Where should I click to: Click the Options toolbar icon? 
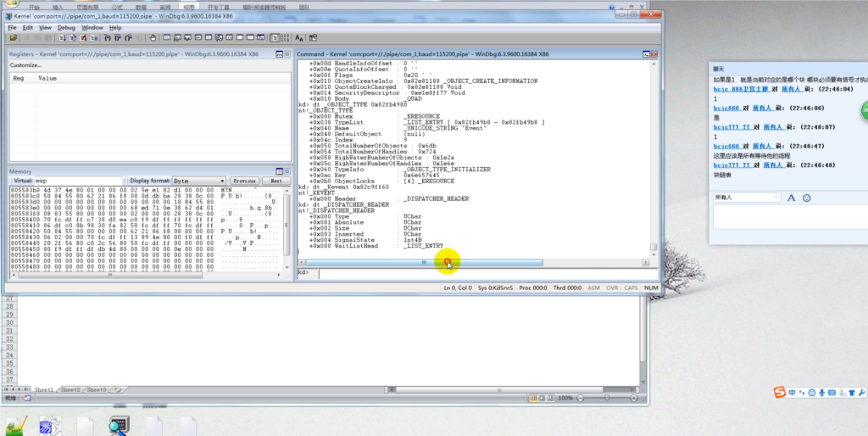click(x=314, y=37)
